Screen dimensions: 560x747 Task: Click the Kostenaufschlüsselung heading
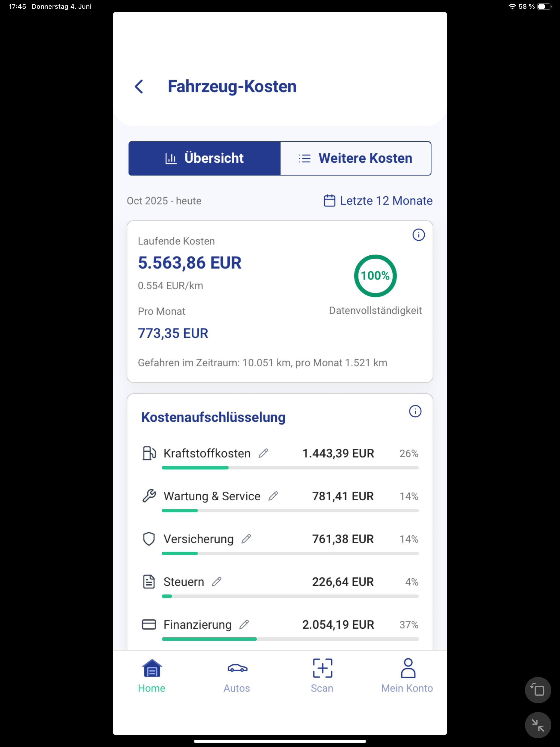(x=214, y=418)
